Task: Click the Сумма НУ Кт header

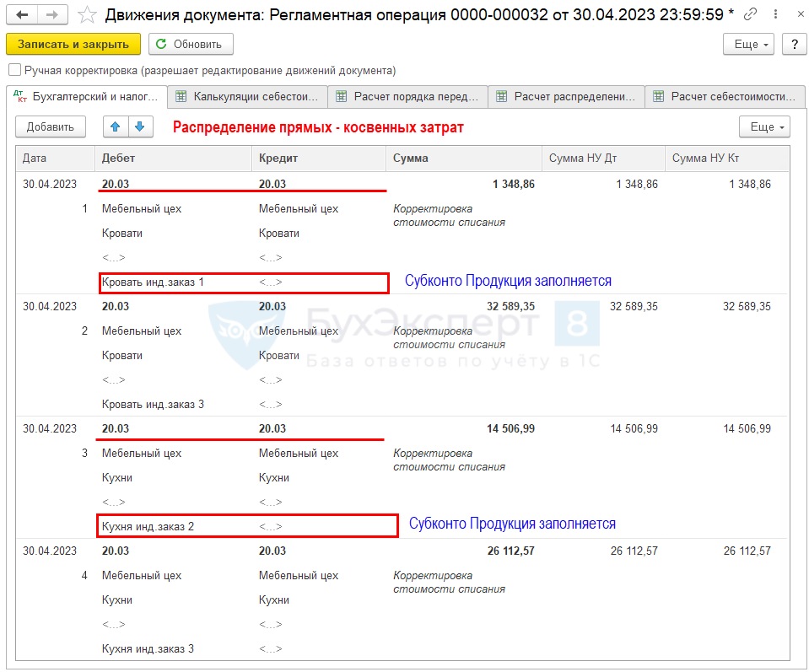Action: (x=727, y=159)
